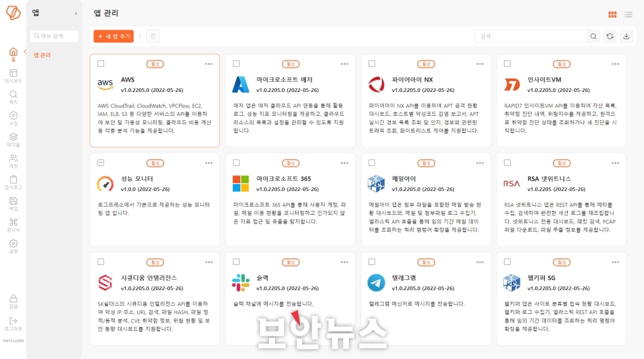Check the 메일아이 card checkbox
644x359 pixels.
(372, 163)
